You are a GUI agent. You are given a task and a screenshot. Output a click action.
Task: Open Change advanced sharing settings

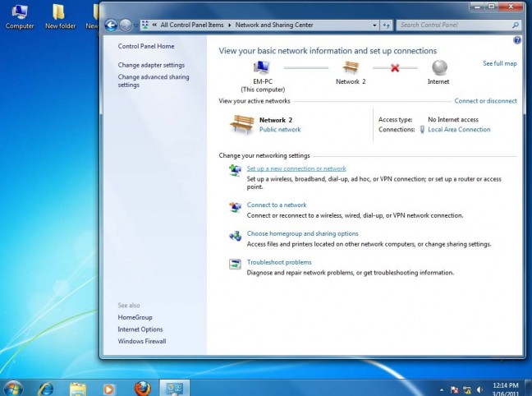(154, 81)
